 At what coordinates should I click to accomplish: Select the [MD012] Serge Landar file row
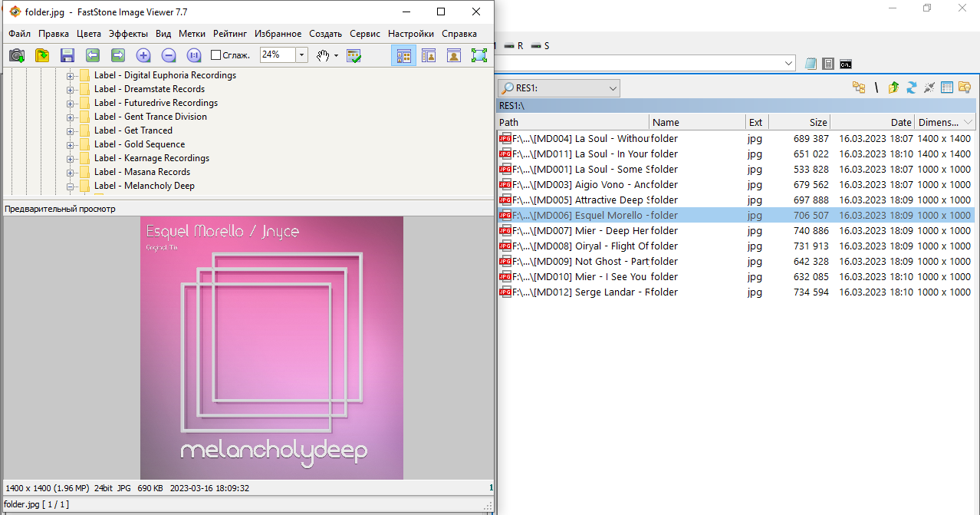(x=735, y=292)
